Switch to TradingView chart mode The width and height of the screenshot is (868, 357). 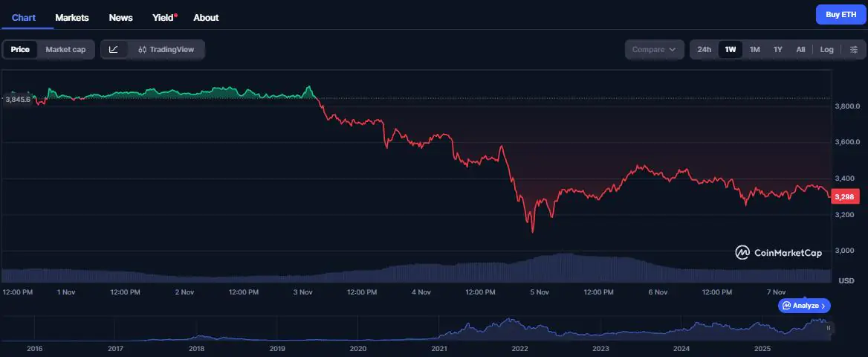[166, 49]
